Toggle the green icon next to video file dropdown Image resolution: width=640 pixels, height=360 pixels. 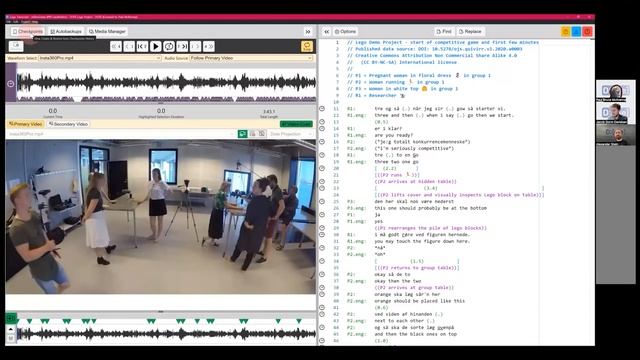point(242,134)
